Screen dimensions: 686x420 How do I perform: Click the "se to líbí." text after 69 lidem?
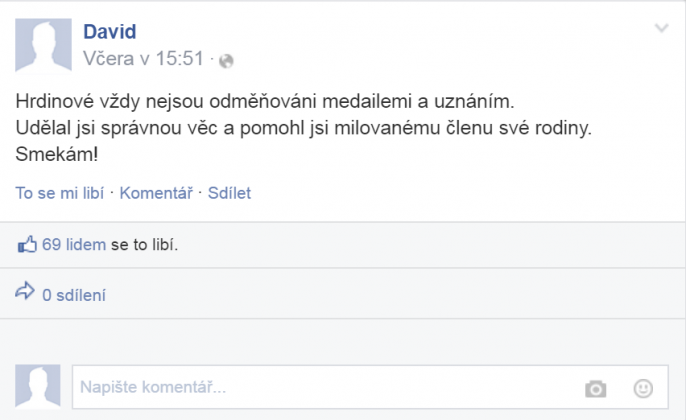point(144,243)
